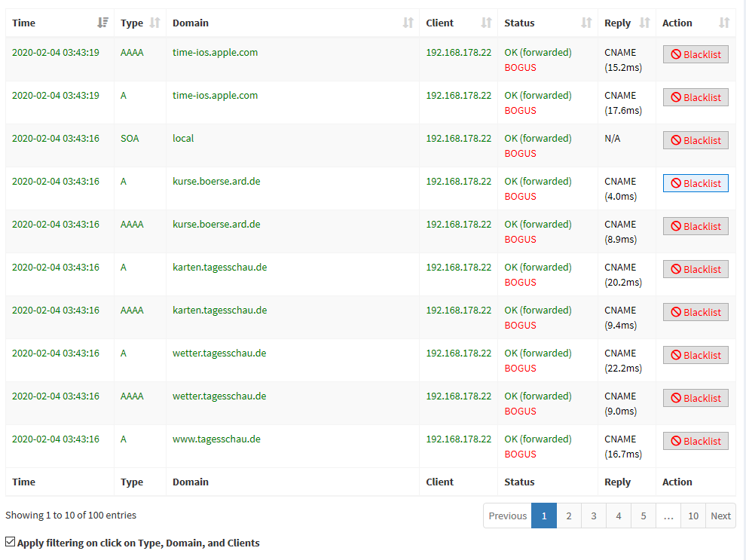Sort by Type column sort icon
746x560 pixels.
tap(154, 23)
